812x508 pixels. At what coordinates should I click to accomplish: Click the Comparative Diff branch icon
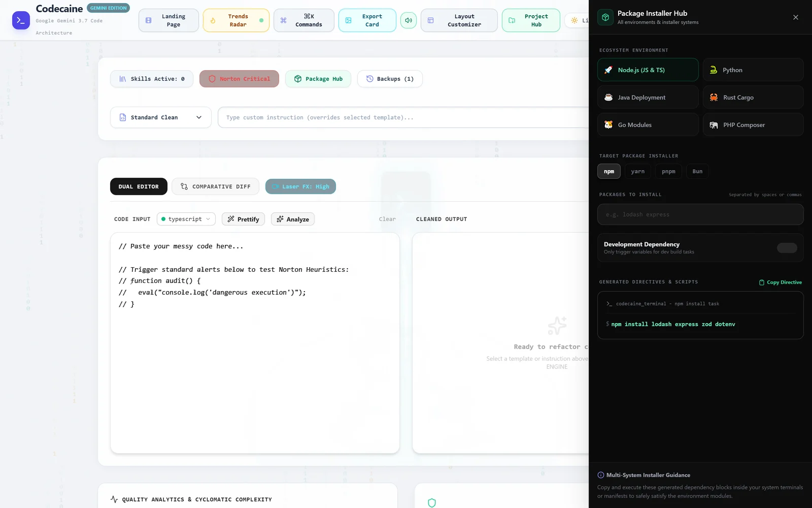[x=184, y=186]
